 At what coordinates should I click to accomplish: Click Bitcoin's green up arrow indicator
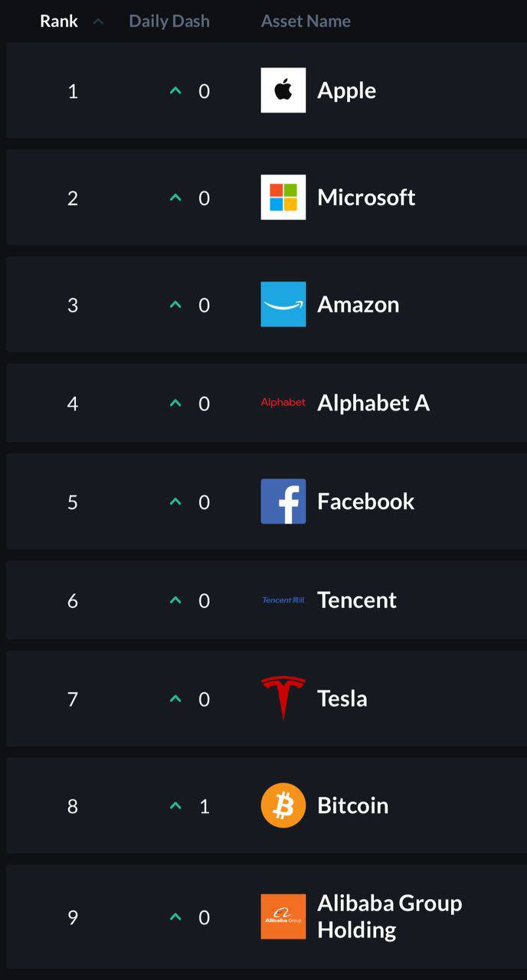175,805
